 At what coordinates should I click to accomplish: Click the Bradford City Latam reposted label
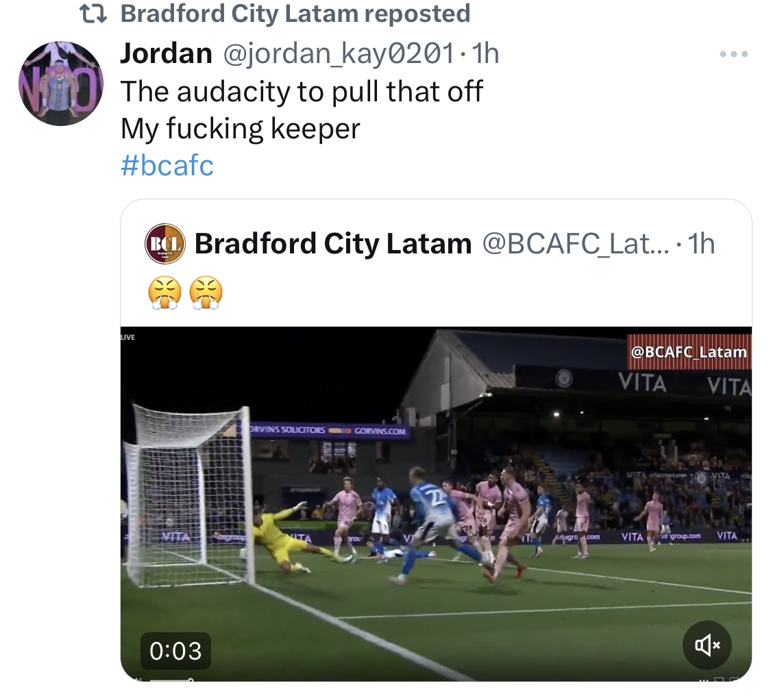pyautogui.click(x=295, y=14)
